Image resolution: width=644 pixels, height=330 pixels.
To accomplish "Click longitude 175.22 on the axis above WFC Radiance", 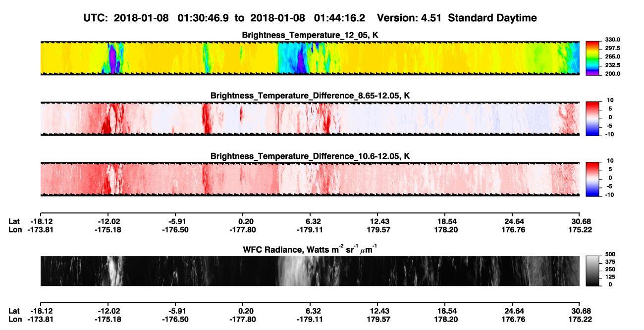I will coord(580,230).
